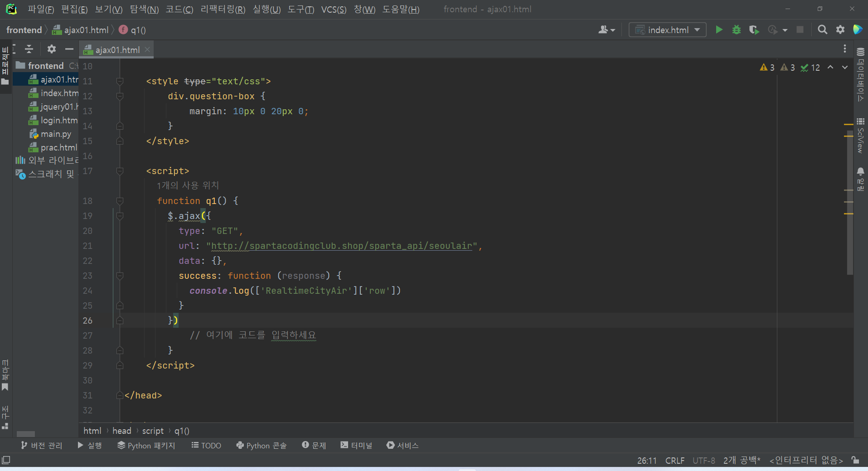Image resolution: width=868 pixels, height=471 pixels.
Task: Go to next highlighted problem arrow
Action: click(x=845, y=68)
